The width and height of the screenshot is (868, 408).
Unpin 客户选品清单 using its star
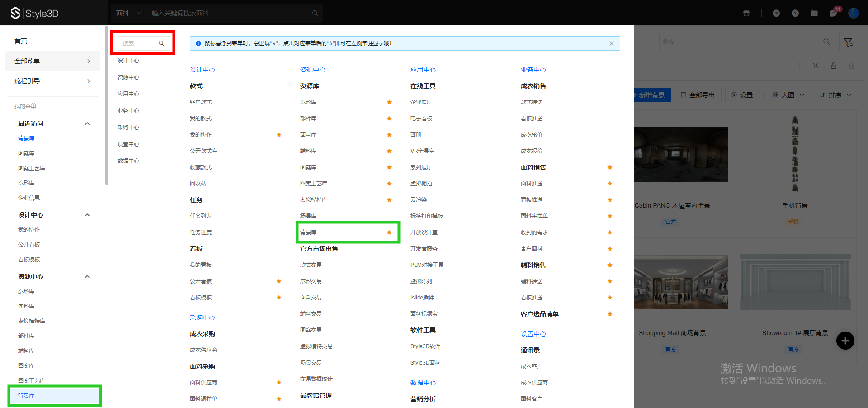pos(610,314)
